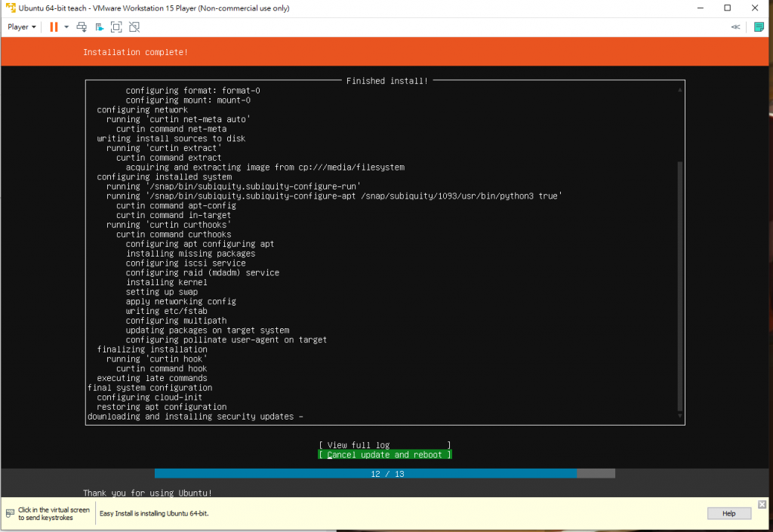Select View full log button

384,445
